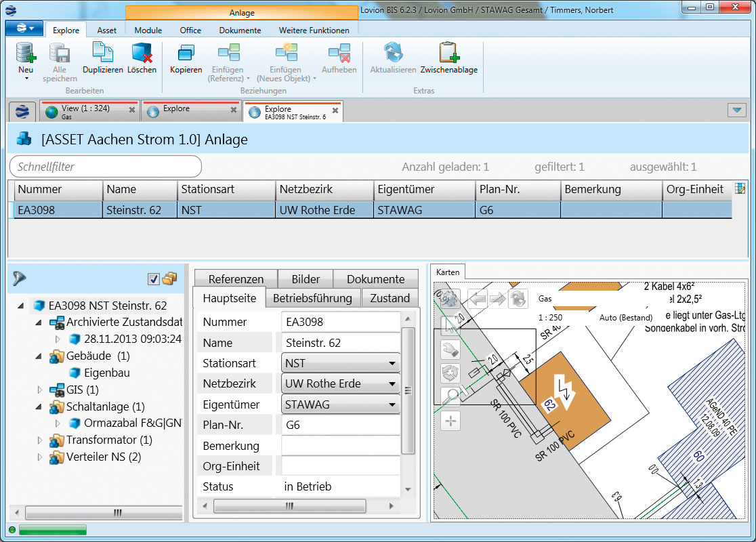Click the Karten tab
Viewport: 756px width, 542px height.
(x=447, y=272)
